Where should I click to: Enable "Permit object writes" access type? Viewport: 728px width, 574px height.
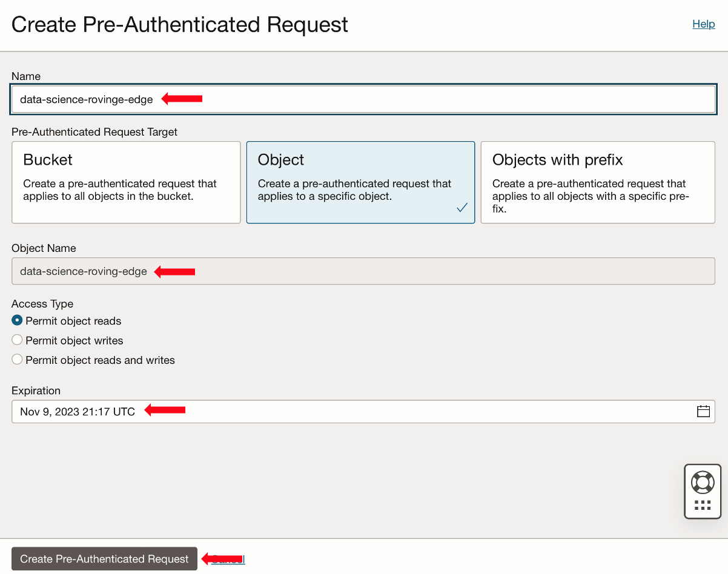click(17, 340)
